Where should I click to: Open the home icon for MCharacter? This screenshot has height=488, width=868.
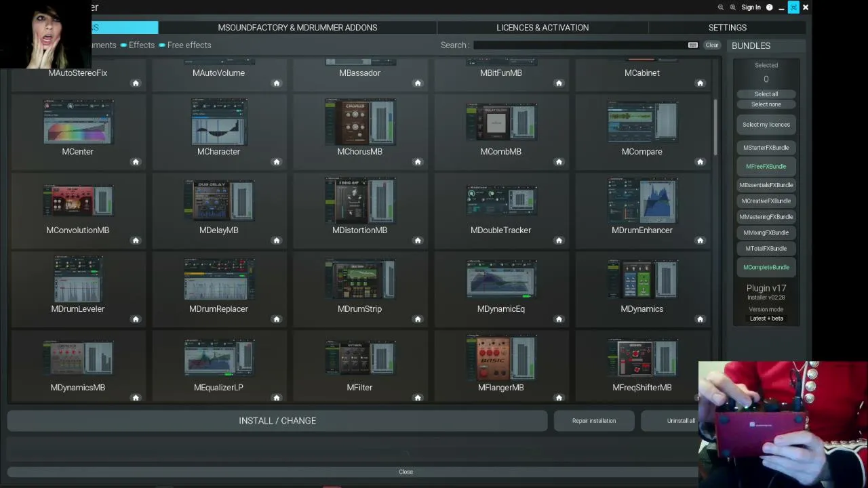[277, 162]
